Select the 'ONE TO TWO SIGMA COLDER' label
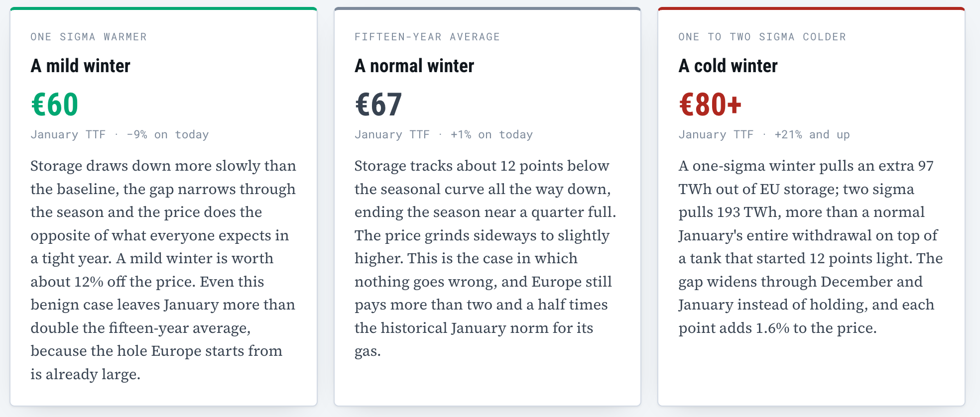Image resolution: width=980 pixels, height=417 pixels. tap(762, 37)
